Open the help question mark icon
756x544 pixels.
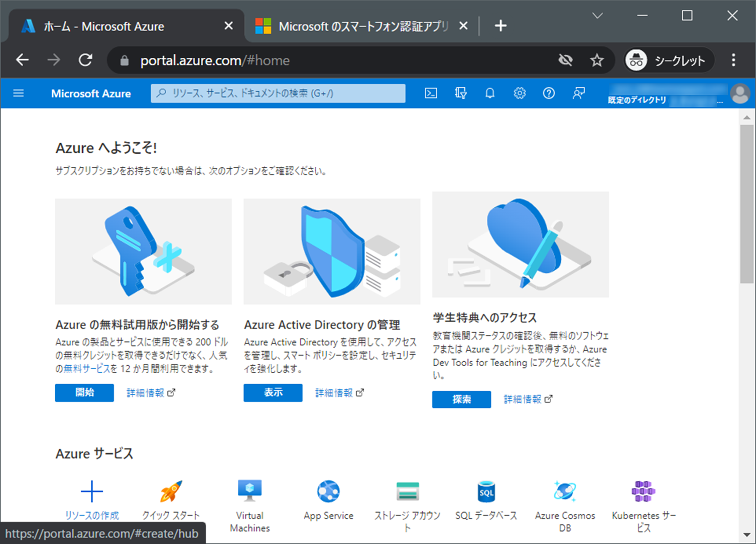(x=549, y=93)
